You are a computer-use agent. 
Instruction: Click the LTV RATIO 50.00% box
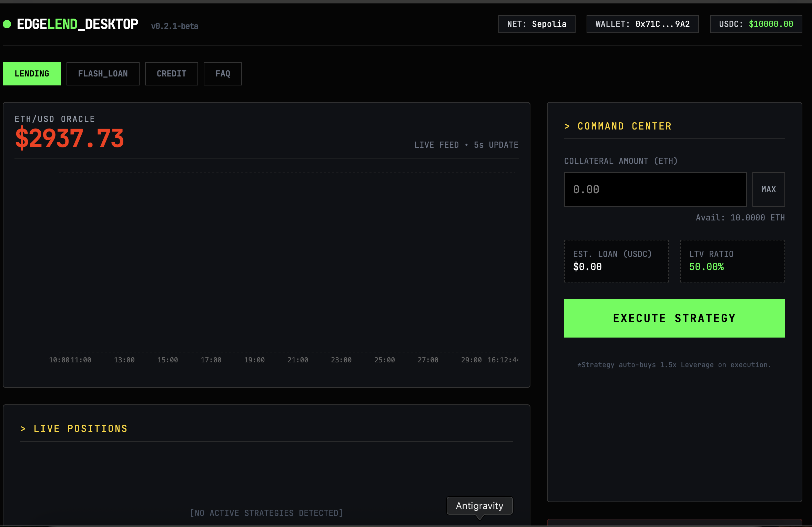[732, 261]
